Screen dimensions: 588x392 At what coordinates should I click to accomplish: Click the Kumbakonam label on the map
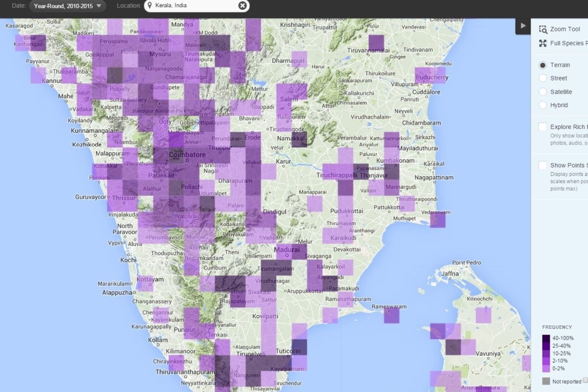[394, 161]
